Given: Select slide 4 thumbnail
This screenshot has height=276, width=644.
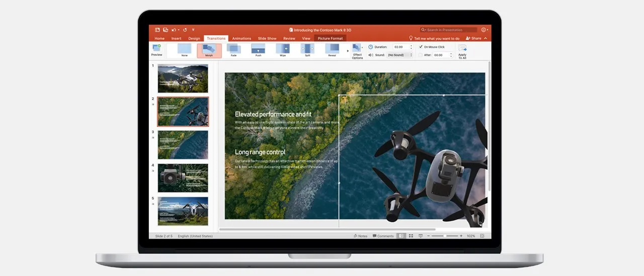Looking at the screenshot, I should pos(183,178).
